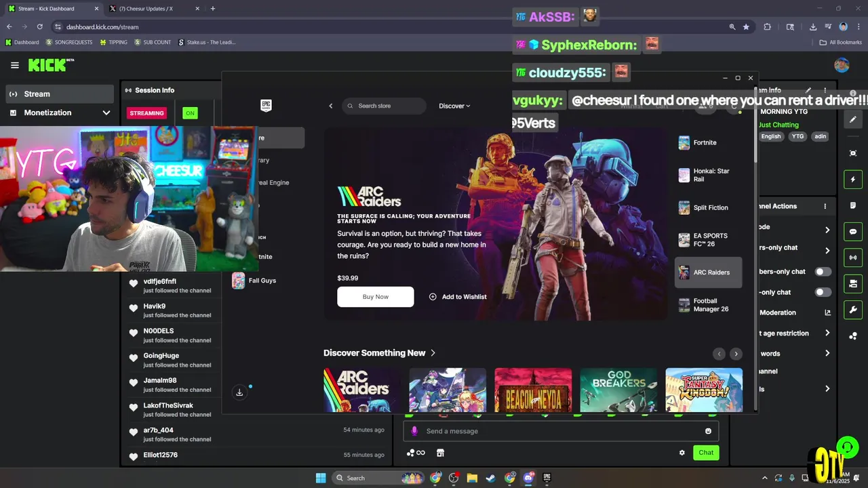The height and width of the screenshot is (488, 868).
Task: Open Fall Guys in launcher sidebar
Action: [261, 281]
